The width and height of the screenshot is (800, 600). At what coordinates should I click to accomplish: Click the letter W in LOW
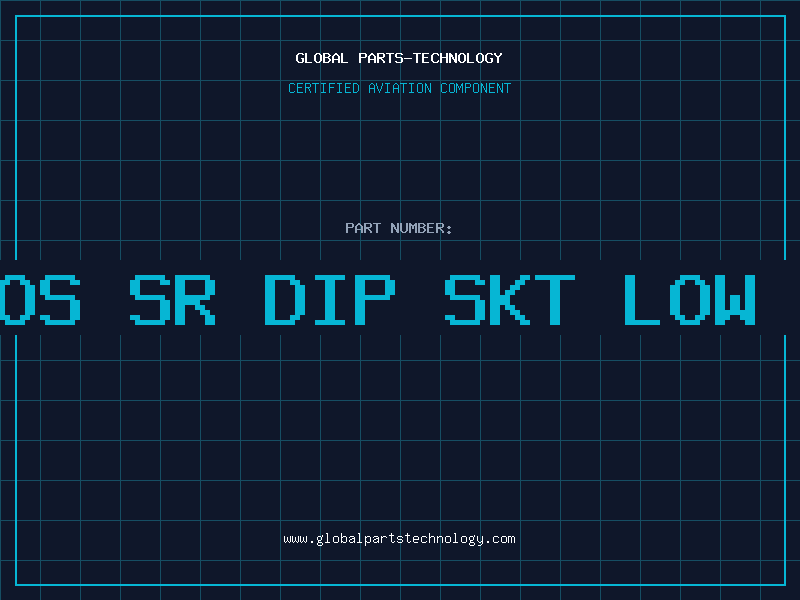pyautogui.click(x=735, y=299)
